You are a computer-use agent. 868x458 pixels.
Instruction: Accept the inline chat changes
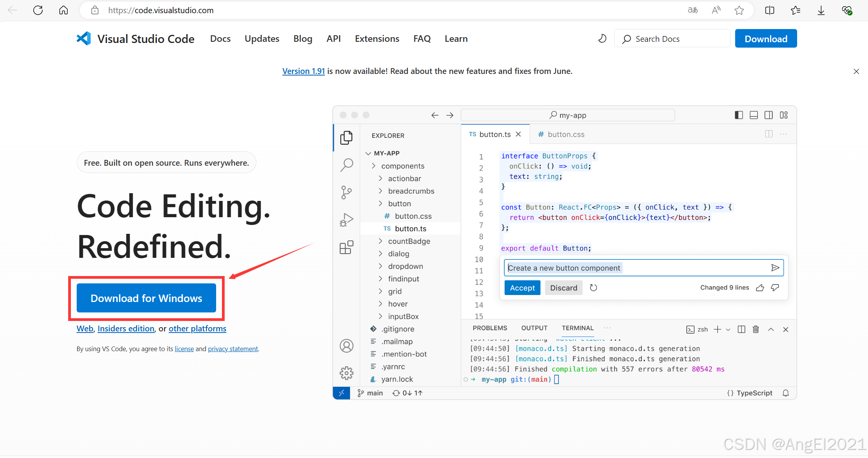pos(522,288)
